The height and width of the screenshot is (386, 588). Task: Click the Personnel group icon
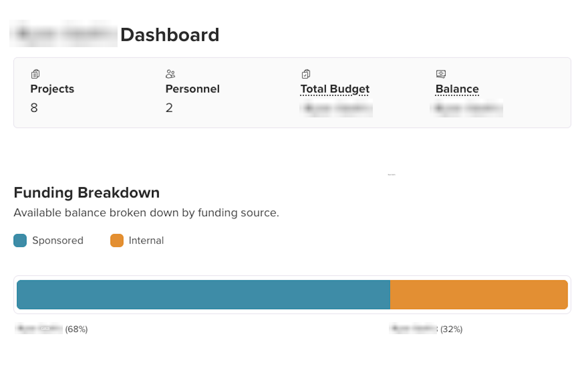pyautogui.click(x=170, y=74)
